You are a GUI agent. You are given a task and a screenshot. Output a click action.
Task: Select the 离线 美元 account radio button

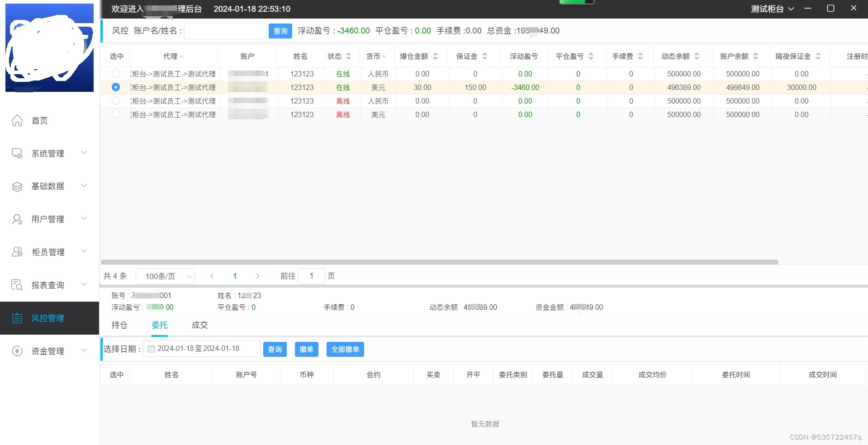[x=116, y=114]
